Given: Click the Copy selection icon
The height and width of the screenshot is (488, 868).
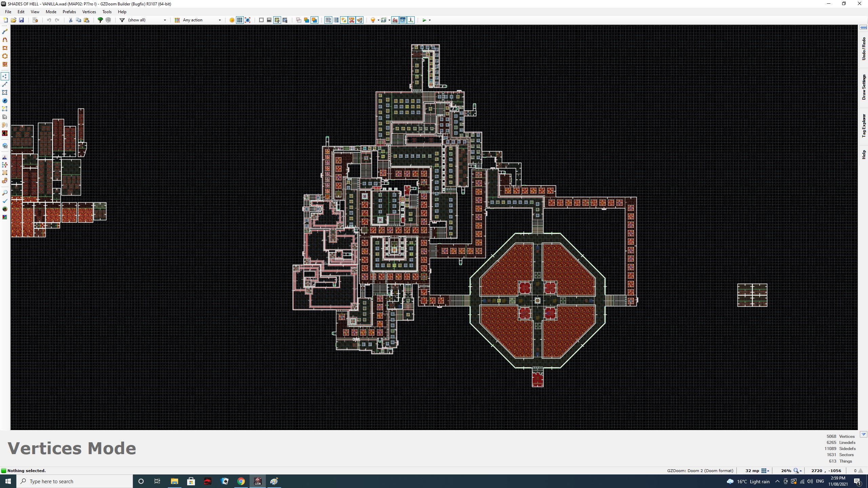Looking at the screenshot, I should click(x=78, y=20).
